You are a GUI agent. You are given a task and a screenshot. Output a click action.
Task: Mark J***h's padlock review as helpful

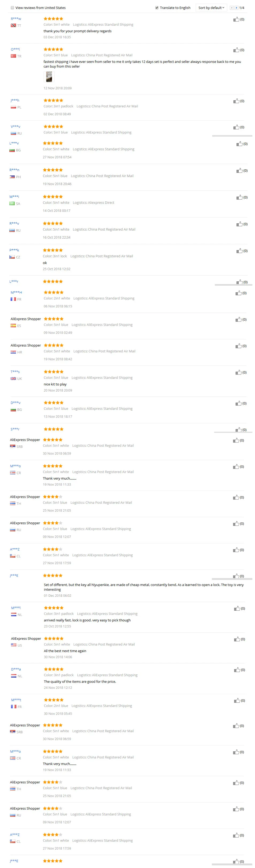237,101
